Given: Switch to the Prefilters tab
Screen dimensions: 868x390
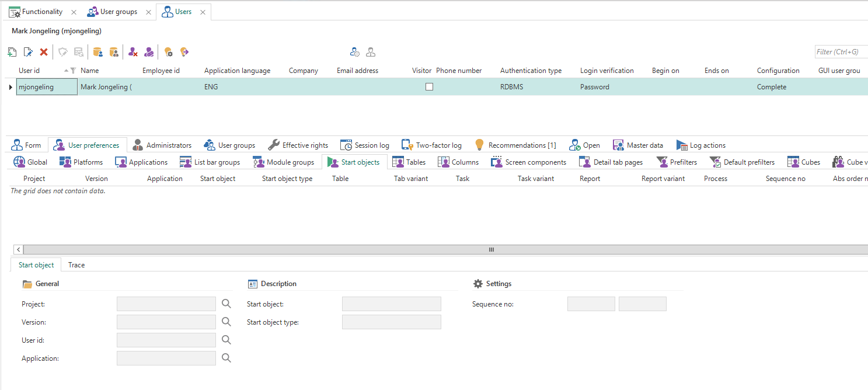Looking at the screenshot, I should [677, 162].
